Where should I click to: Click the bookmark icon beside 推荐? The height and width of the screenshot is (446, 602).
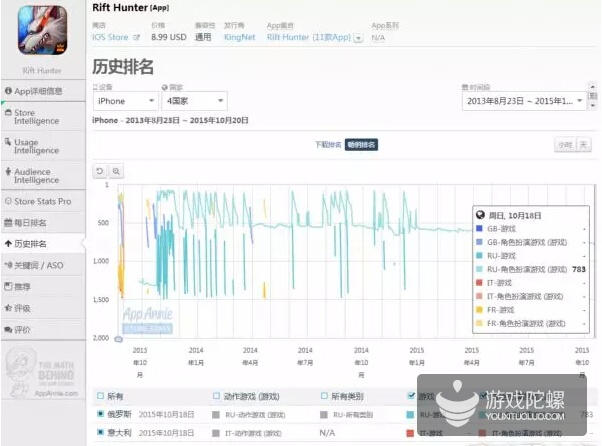pos(8,286)
